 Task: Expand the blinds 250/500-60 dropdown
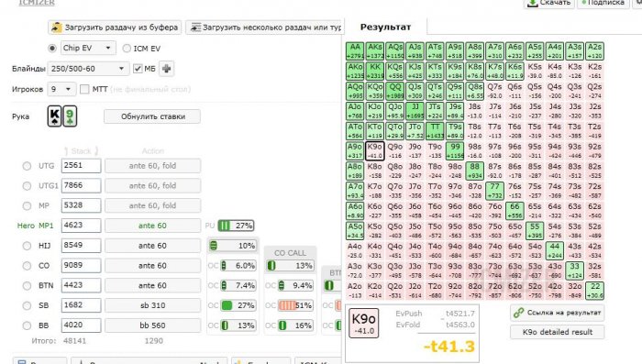88,69
